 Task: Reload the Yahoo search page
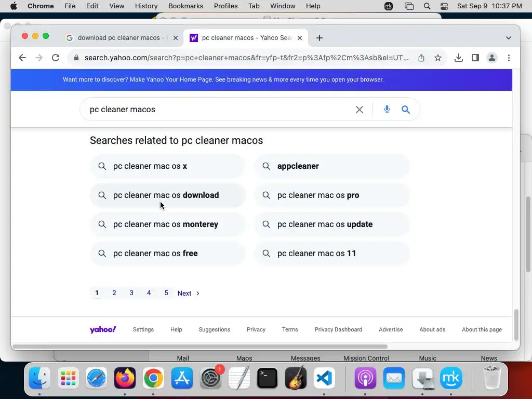[x=56, y=58]
